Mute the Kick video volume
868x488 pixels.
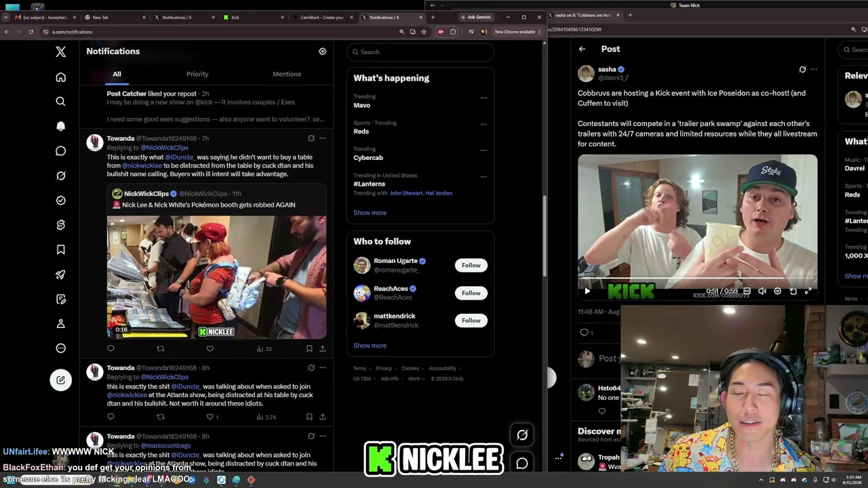[762, 291]
